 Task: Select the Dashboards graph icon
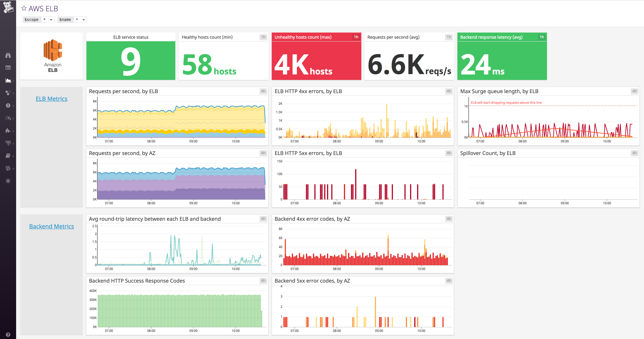tap(8, 81)
